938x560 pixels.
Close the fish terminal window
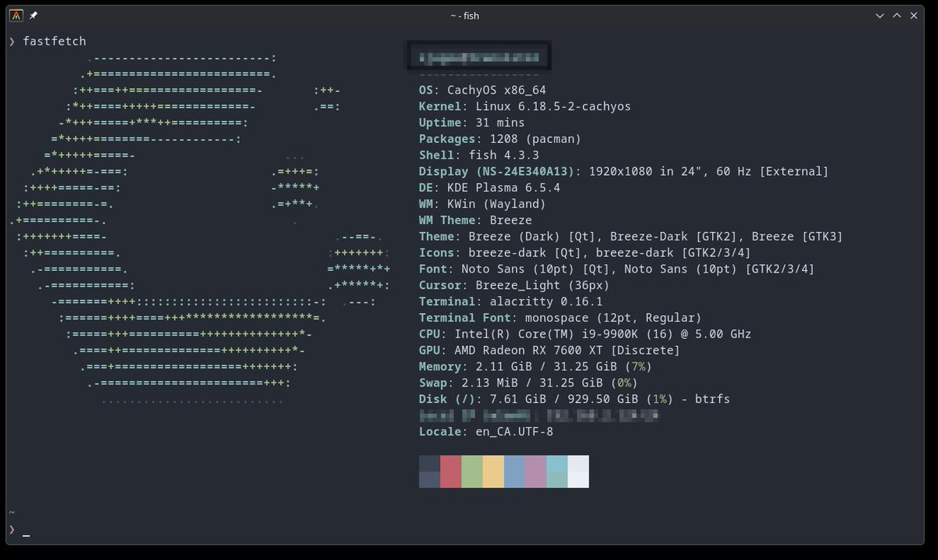pyautogui.click(x=915, y=15)
